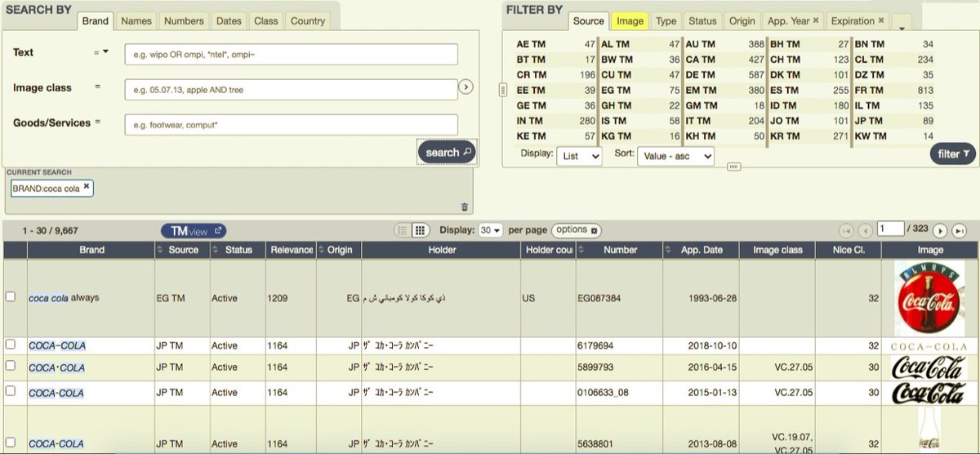Open Coca-Cola Always bottle logo thumbnail

929,298
